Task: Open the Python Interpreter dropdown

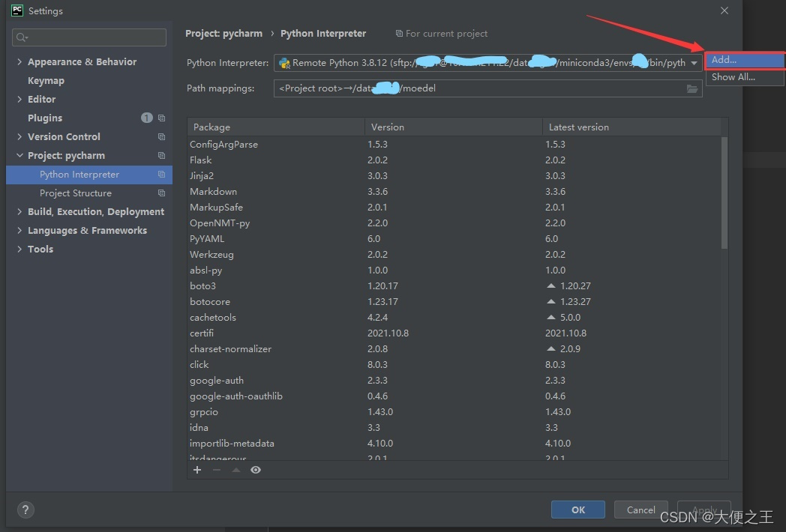Action: coord(694,63)
